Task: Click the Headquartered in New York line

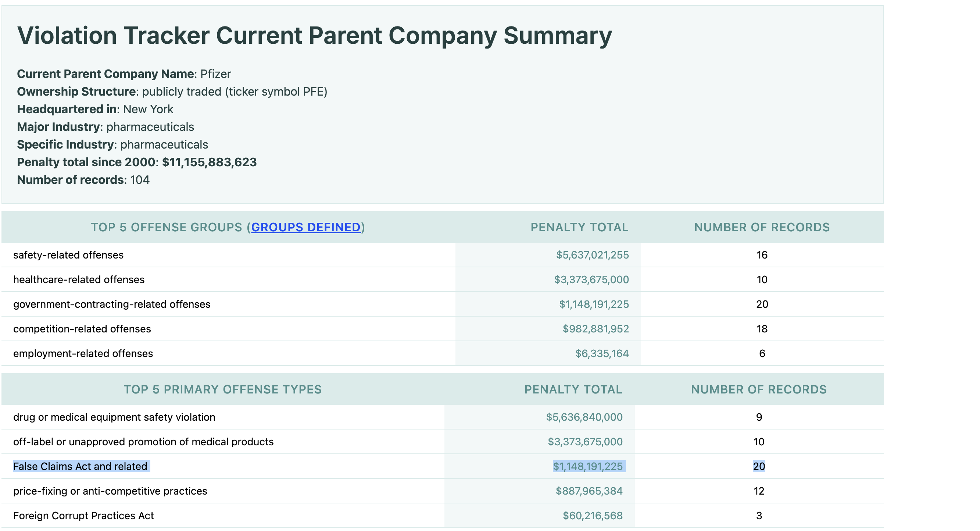Action: click(x=95, y=109)
